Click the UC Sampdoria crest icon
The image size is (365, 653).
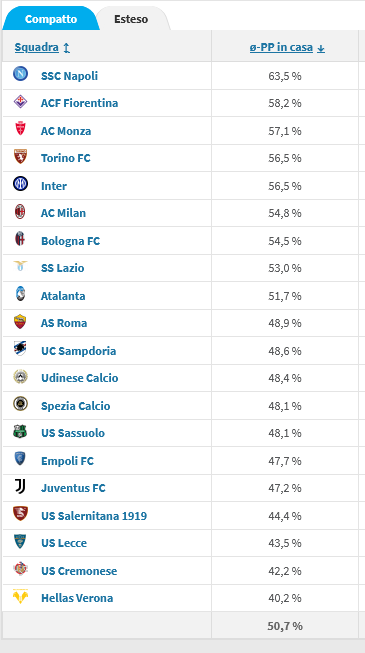coord(20,349)
